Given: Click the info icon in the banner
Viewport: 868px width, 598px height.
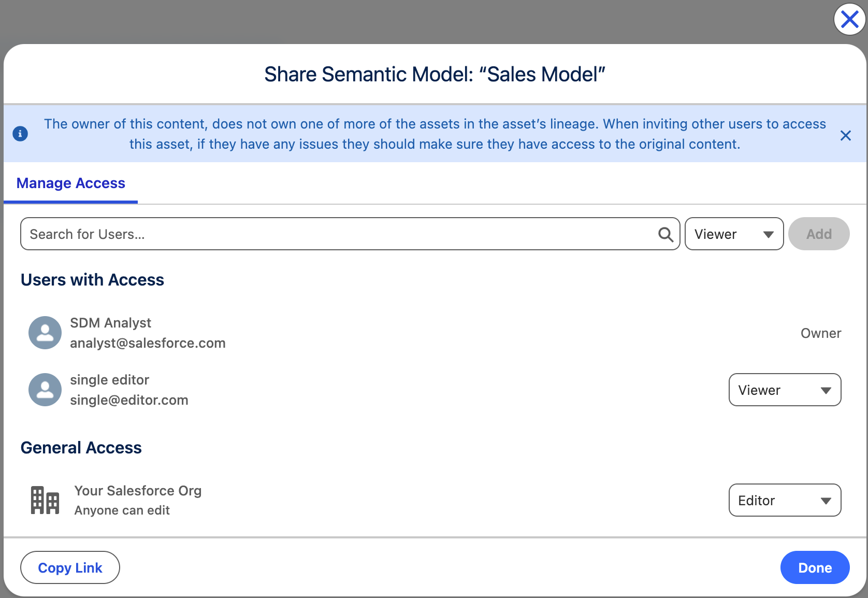Looking at the screenshot, I should [x=20, y=134].
